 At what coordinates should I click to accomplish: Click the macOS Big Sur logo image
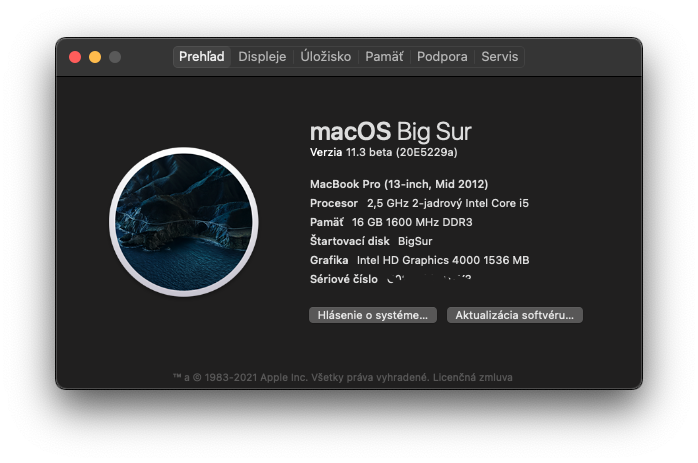[184, 222]
